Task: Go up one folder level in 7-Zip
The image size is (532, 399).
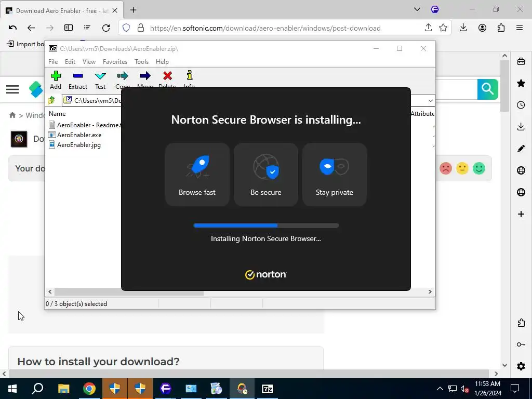Action: tap(51, 100)
